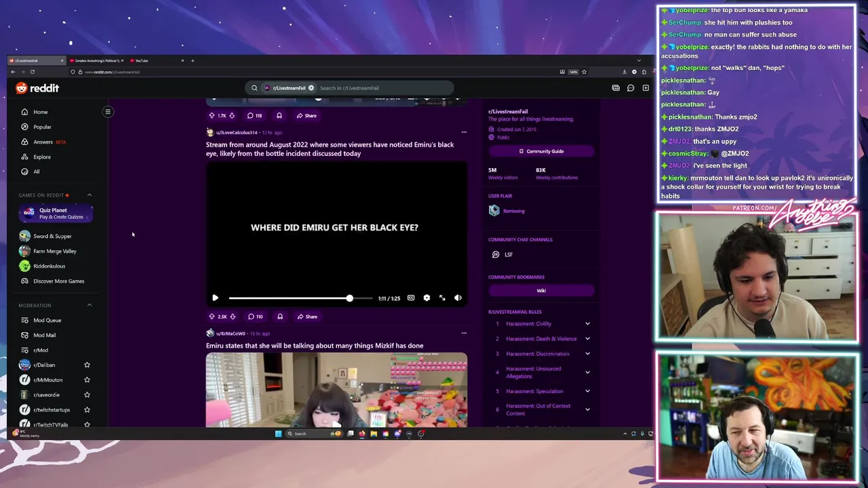Expand rule 4 Harassment: Unsourced Allegations
Viewport: 868px width, 488px height.
(587, 372)
